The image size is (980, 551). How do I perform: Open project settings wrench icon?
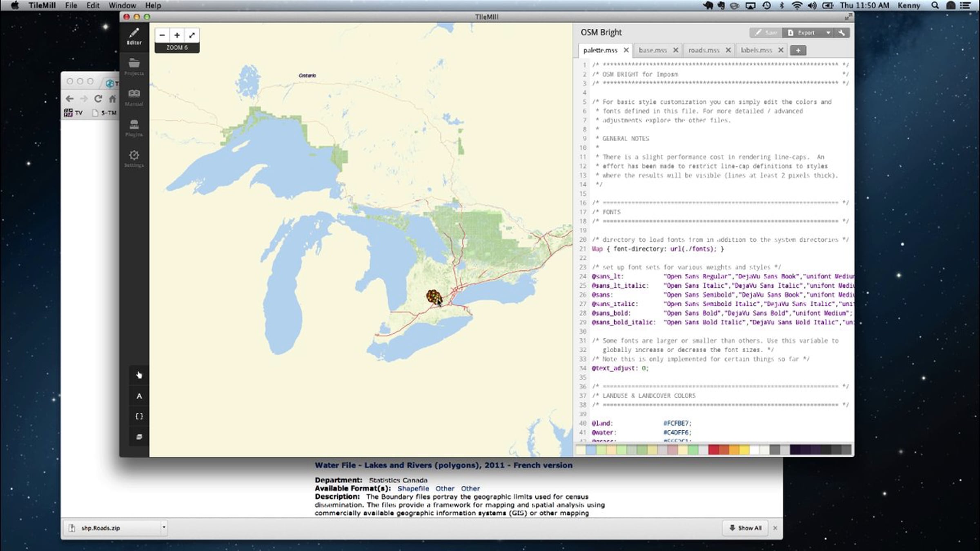[842, 33]
